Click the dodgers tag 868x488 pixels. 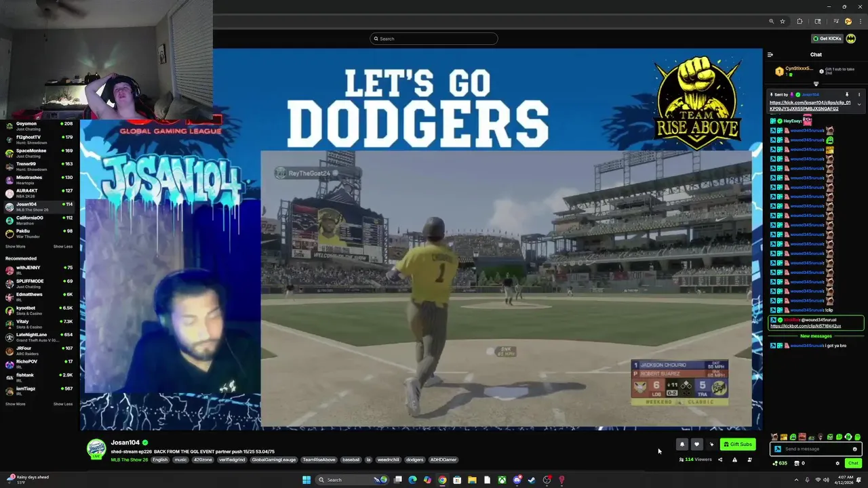pos(414,460)
